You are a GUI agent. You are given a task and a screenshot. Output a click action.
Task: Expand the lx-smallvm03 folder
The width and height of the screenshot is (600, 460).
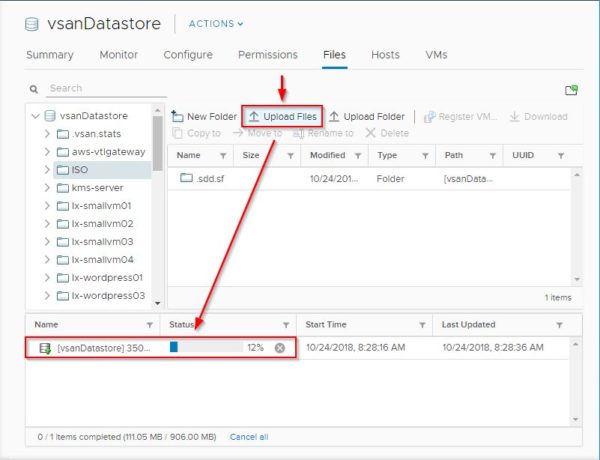[x=47, y=241]
